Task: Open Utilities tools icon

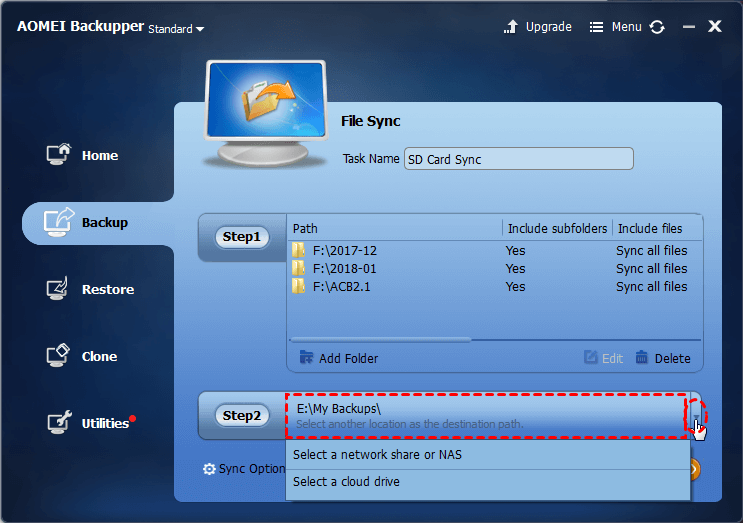Action: 59,422
